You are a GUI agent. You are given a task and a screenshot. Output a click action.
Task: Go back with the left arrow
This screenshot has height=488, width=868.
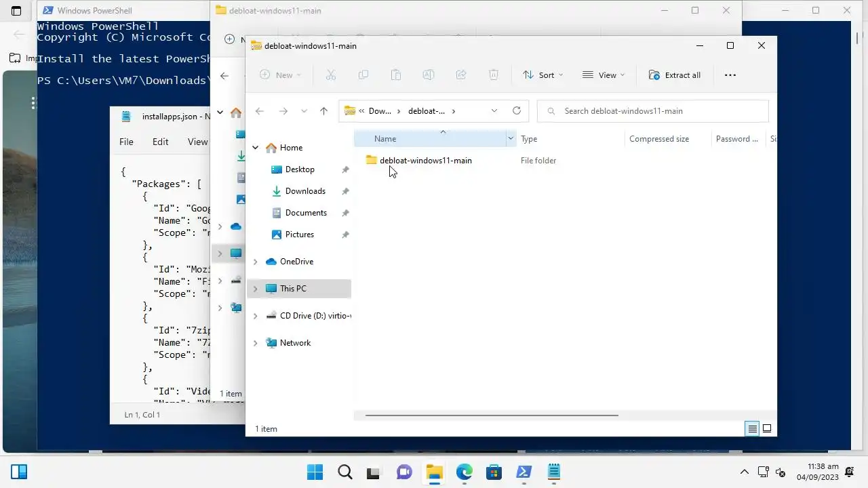pyautogui.click(x=259, y=111)
